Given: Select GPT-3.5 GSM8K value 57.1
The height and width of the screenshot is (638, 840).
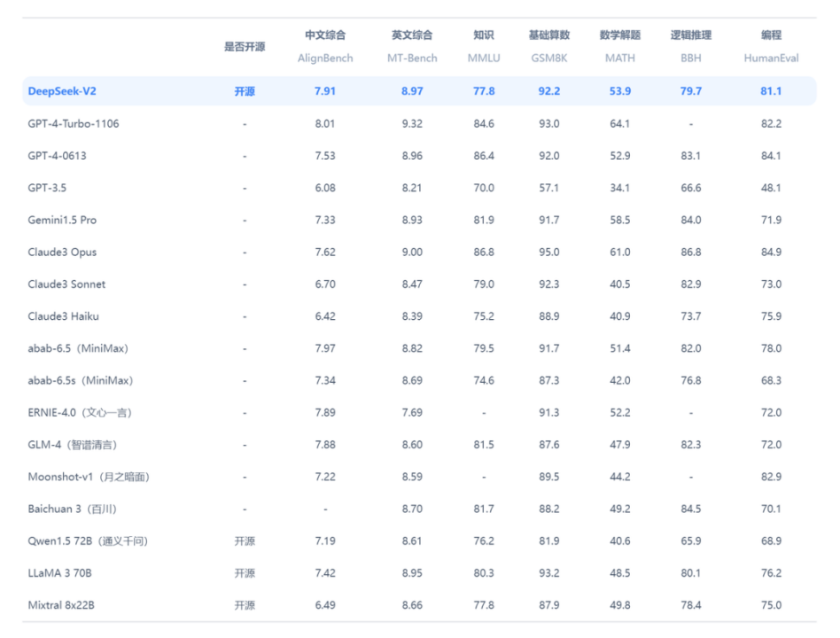Looking at the screenshot, I should click(549, 188).
